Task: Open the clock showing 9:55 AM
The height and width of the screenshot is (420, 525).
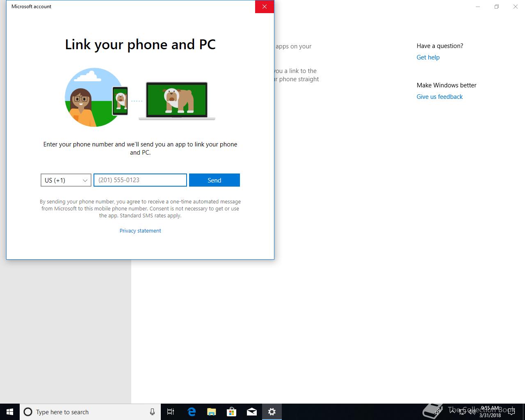Action: point(490,412)
